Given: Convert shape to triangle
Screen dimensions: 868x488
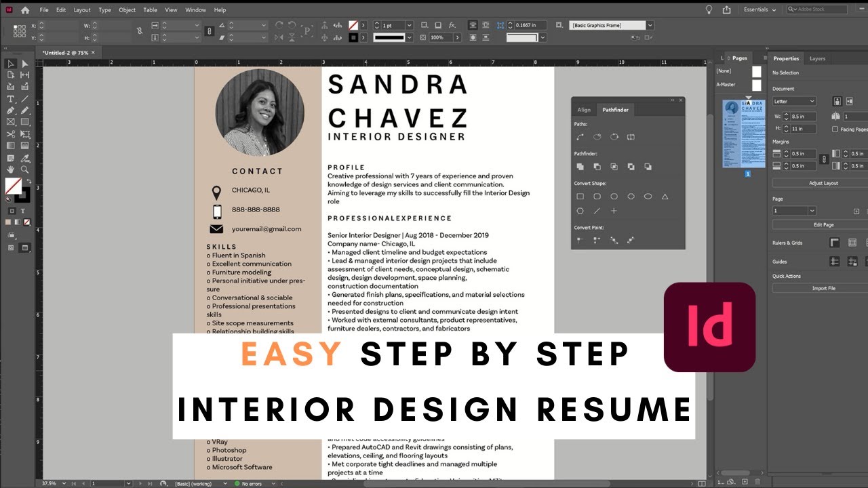Looking at the screenshot, I should (x=665, y=197).
